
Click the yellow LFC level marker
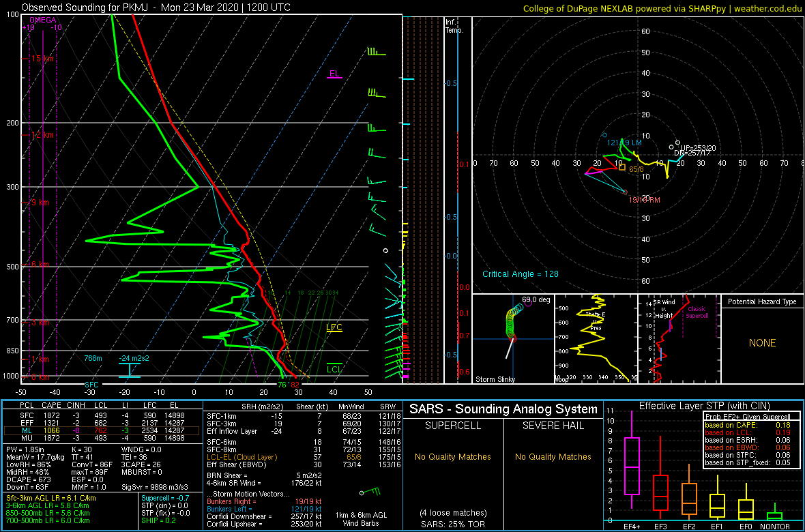pos(334,327)
